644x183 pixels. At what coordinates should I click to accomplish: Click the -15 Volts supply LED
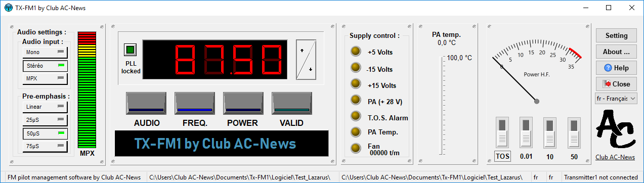(356, 68)
